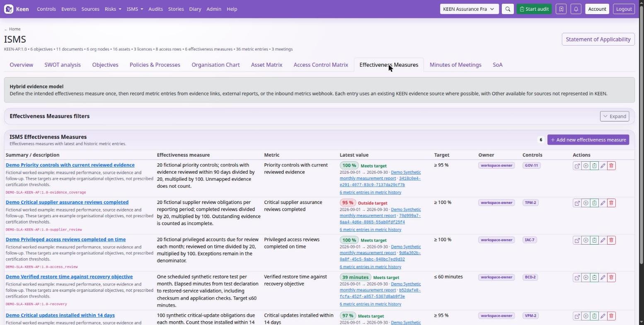Open Controls in top navigation
Viewport: 644px width, 325px height.
tap(46, 9)
